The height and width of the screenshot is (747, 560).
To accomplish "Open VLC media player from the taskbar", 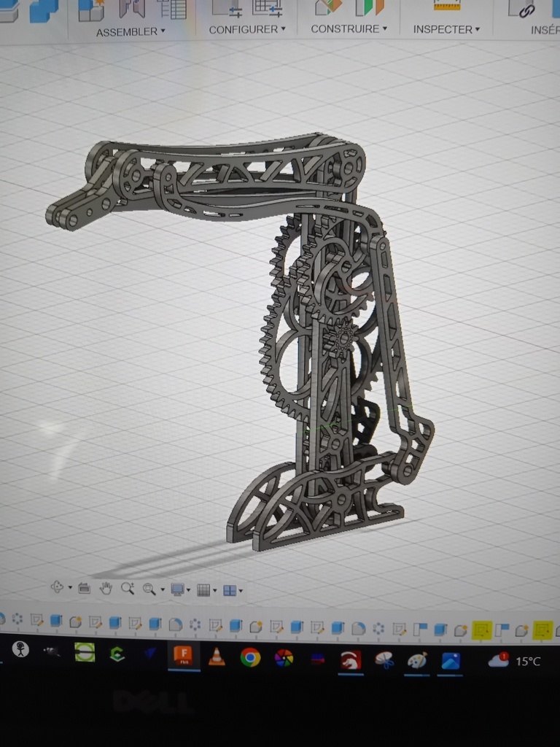I will tap(217, 657).
